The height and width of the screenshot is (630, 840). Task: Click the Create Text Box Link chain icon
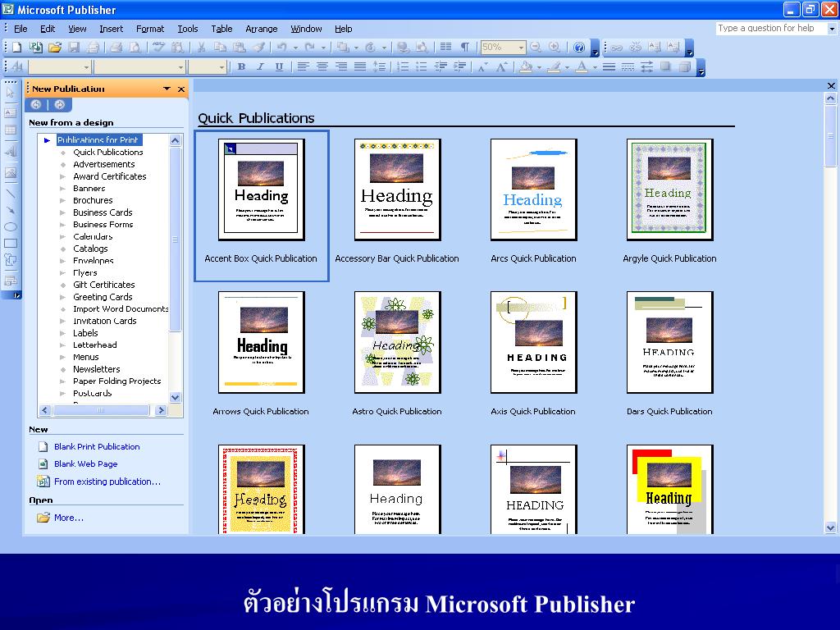tap(617, 48)
